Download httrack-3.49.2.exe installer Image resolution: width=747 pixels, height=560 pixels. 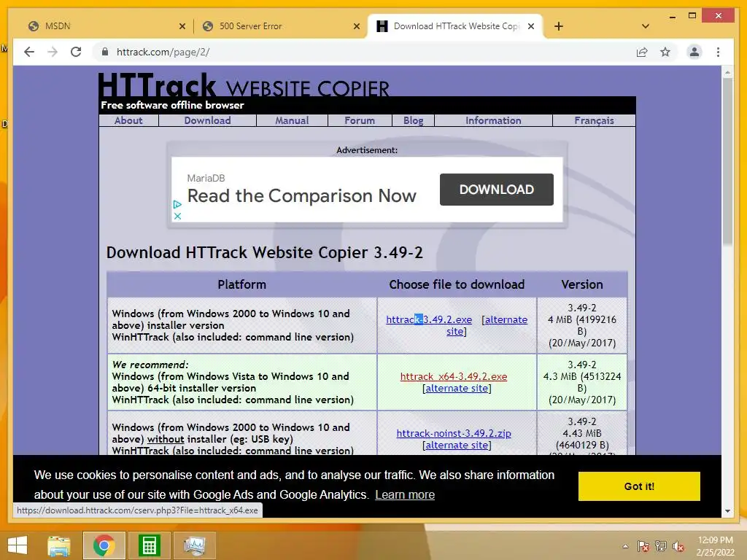click(x=429, y=319)
